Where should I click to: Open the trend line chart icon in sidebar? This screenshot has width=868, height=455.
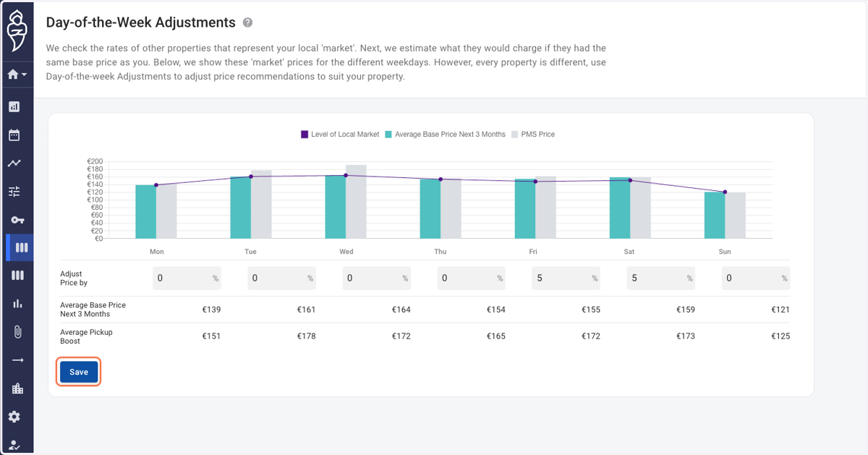click(x=14, y=163)
